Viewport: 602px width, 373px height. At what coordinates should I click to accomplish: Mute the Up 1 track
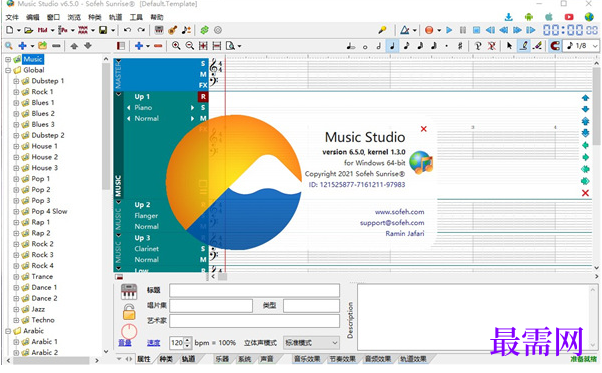203,118
